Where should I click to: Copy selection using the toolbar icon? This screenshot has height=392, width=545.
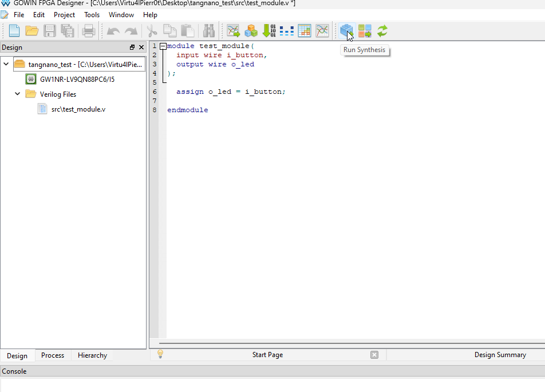pyautogui.click(x=169, y=30)
